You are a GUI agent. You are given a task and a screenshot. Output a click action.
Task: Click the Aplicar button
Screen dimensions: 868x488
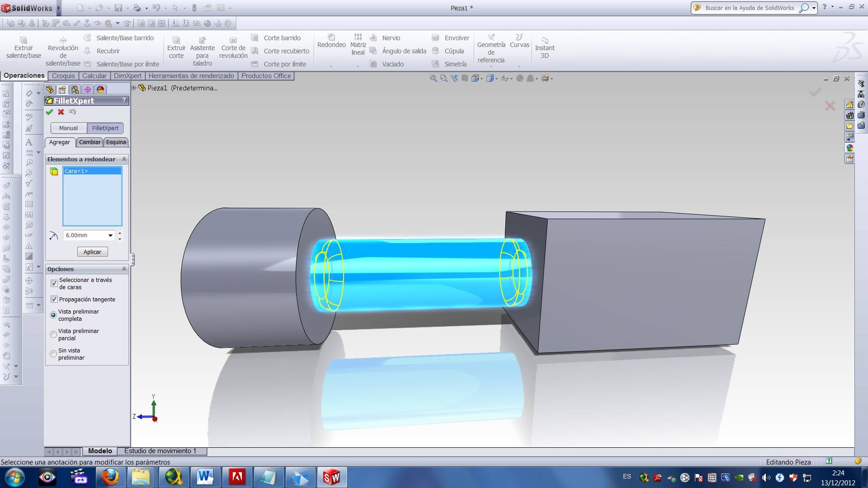click(x=92, y=252)
